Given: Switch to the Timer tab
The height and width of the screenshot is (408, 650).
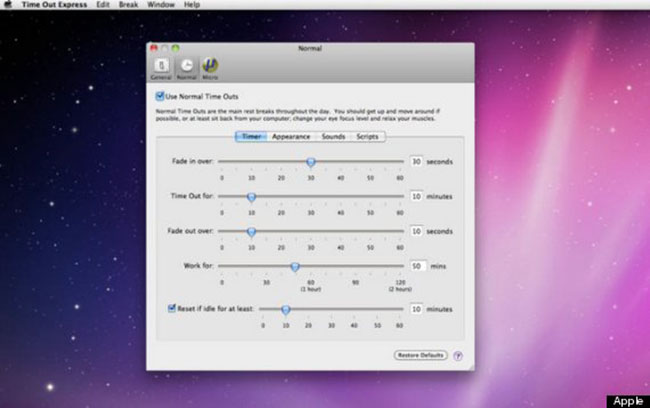Looking at the screenshot, I should (x=251, y=136).
